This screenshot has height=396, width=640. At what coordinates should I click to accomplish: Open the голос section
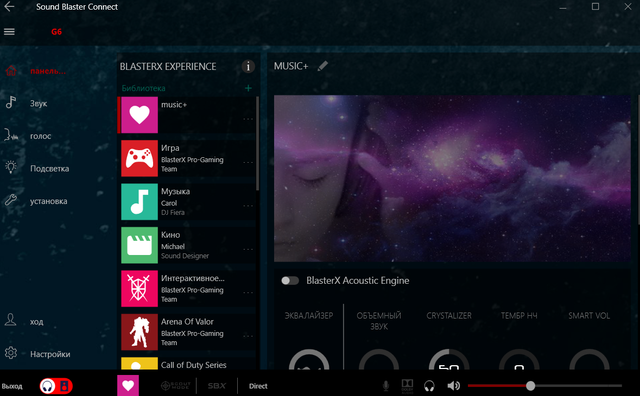tap(40, 136)
